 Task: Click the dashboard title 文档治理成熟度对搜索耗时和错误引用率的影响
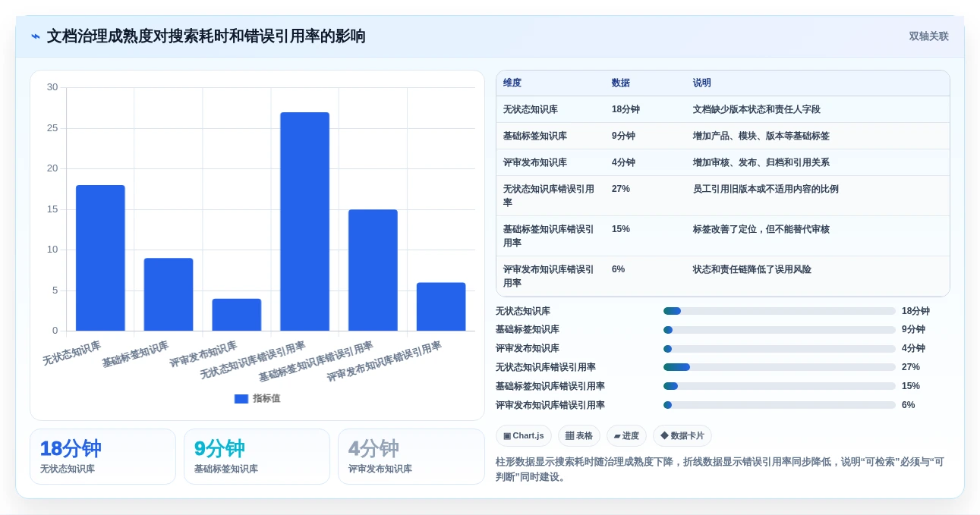pos(206,36)
